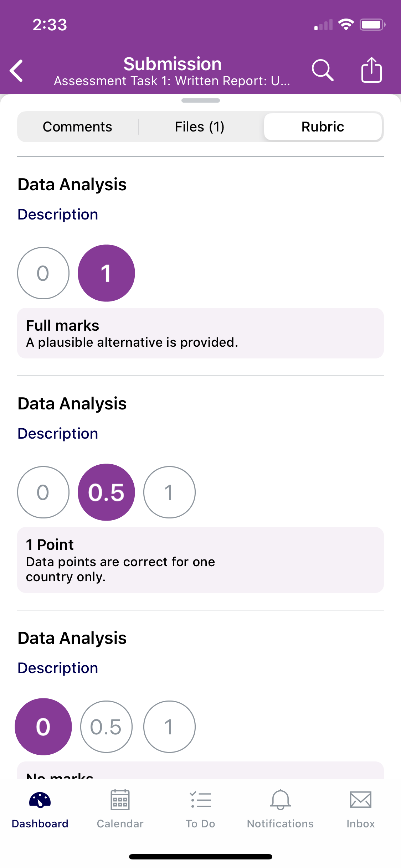Tap the Full marks rating description box

[x=200, y=333]
